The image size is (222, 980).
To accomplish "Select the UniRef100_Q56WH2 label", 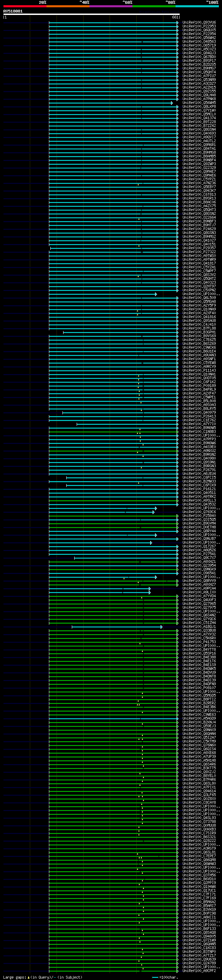I will click(199, 38).
